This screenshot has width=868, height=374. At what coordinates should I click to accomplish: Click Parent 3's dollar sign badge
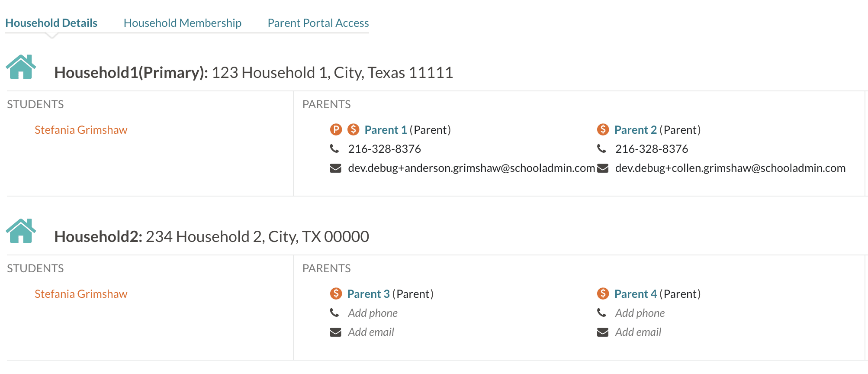[336, 293]
